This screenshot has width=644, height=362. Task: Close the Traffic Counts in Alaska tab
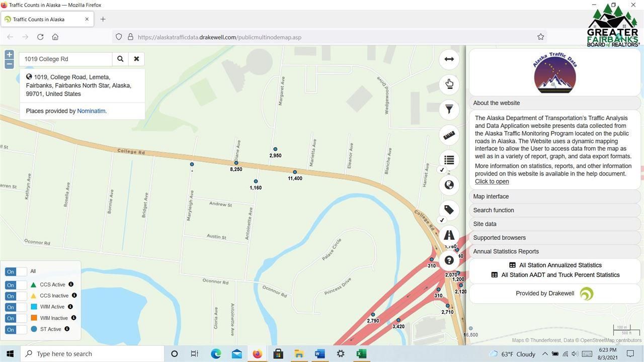point(87,19)
